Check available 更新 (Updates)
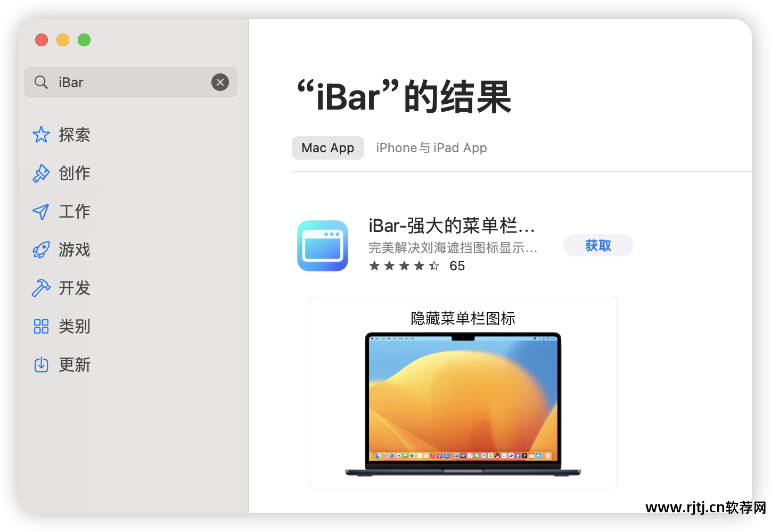 coord(75,365)
